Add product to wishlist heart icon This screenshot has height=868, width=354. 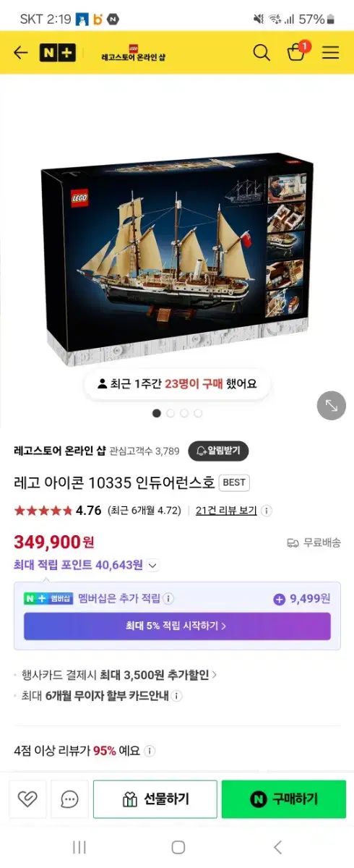[x=27, y=799]
